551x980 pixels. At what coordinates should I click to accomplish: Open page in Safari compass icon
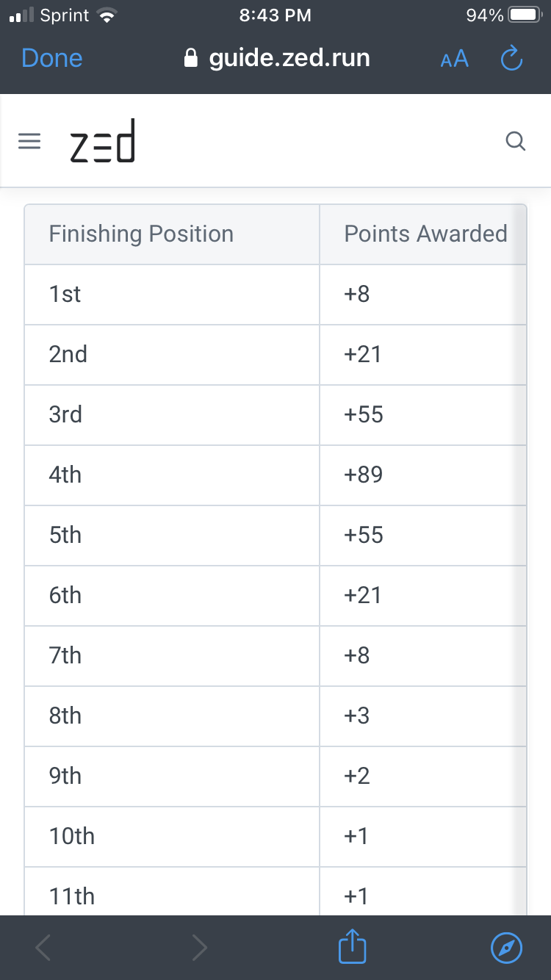coord(507,948)
